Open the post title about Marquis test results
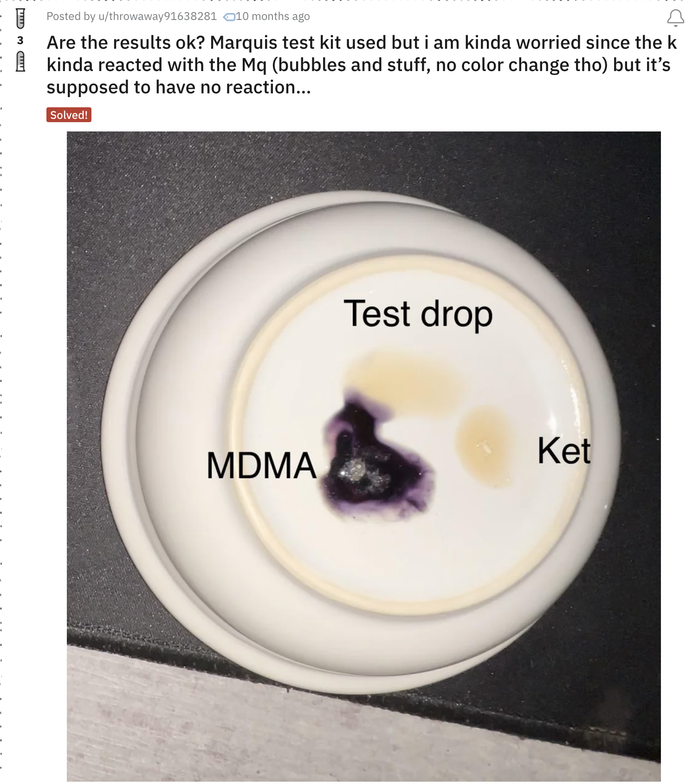686x784 pixels. click(362, 65)
